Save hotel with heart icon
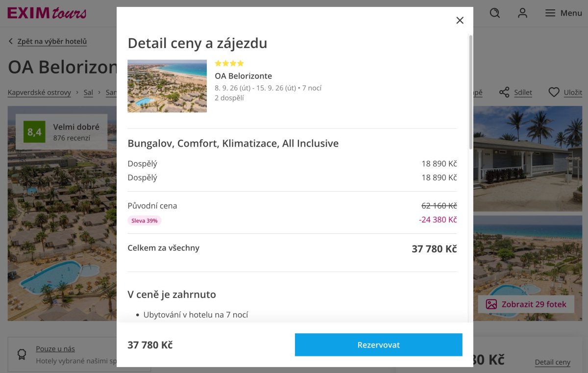 coord(554,92)
